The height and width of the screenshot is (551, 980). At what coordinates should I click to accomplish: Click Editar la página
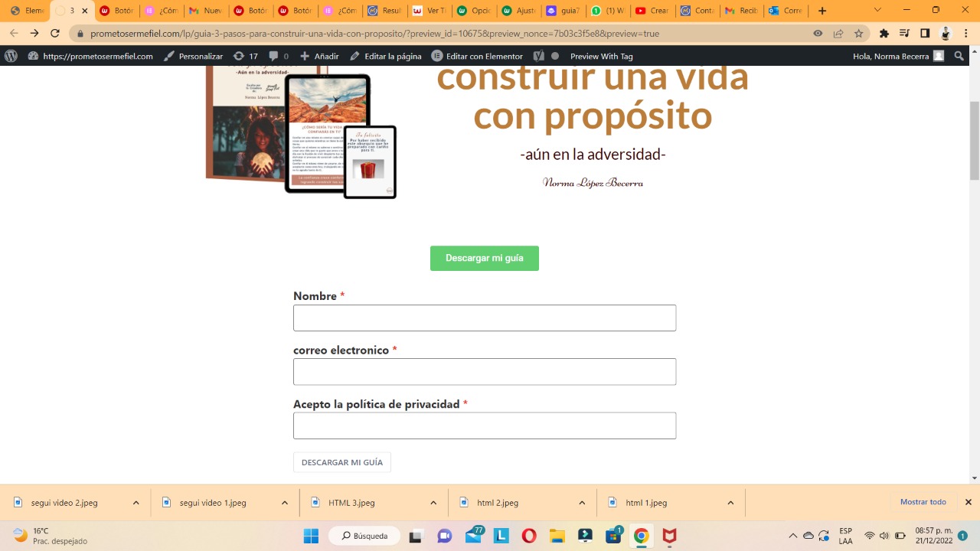click(385, 56)
